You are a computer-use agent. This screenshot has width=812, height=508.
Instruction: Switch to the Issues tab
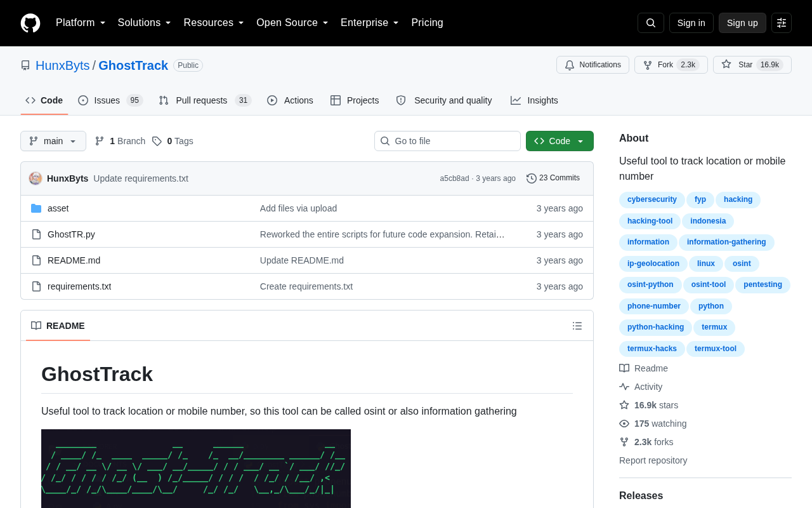(x=110, y=100)
